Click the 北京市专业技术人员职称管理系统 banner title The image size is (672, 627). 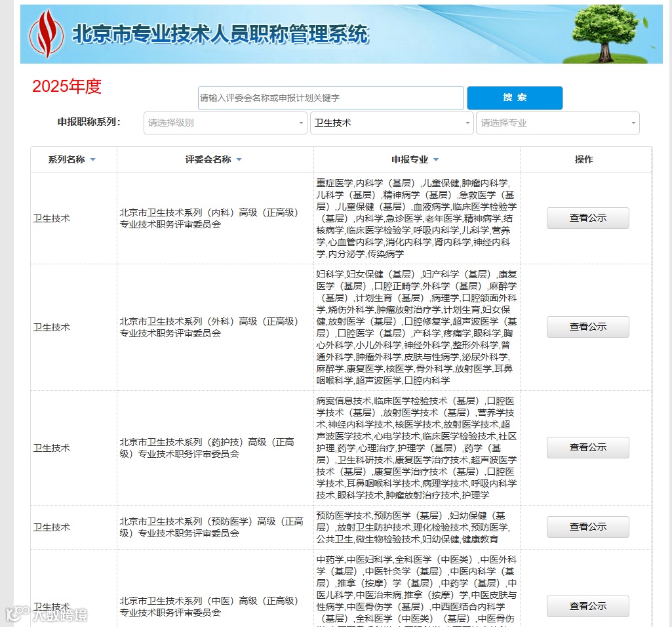pos(220,34)
